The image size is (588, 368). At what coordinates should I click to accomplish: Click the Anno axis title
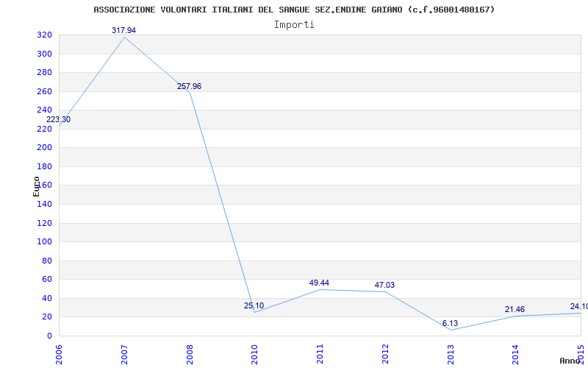pos(570,361)
